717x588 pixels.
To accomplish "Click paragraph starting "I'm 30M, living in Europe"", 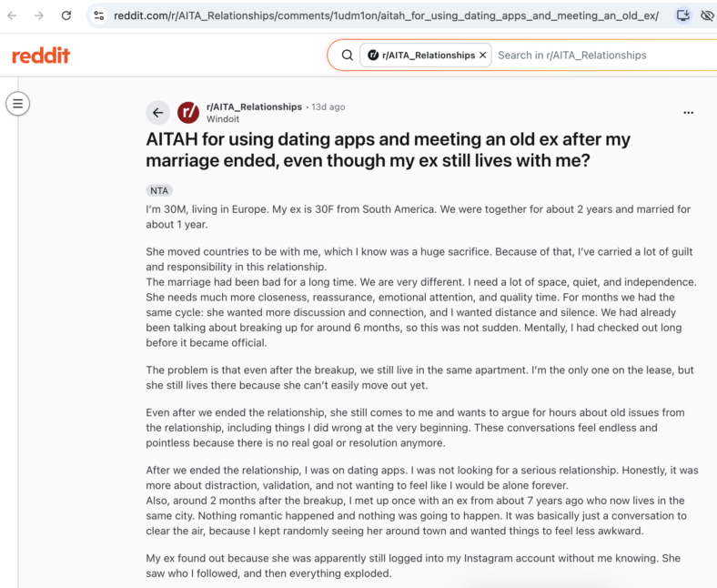I will click(418, 217).
